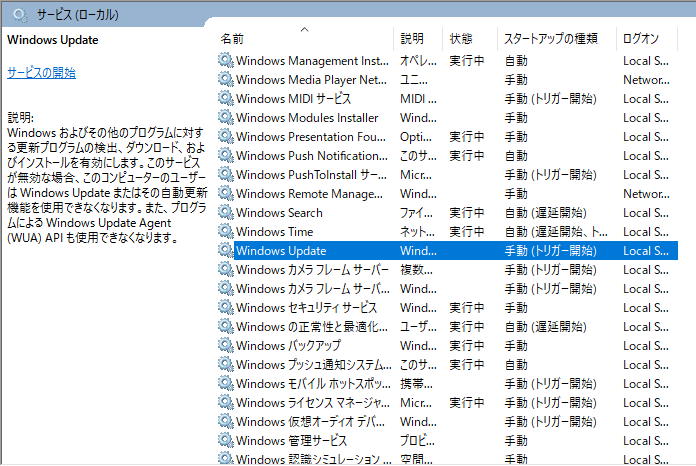Click the gear icon for Windows Remote Management
Viewport: 696px width, 466px height.
click(x=226, y=194)
